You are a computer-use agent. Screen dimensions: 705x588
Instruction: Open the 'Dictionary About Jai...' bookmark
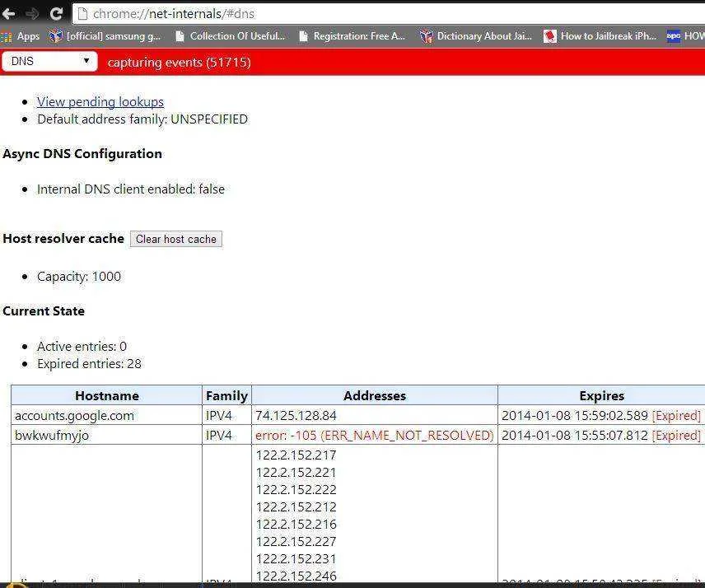tap(476, 36)
